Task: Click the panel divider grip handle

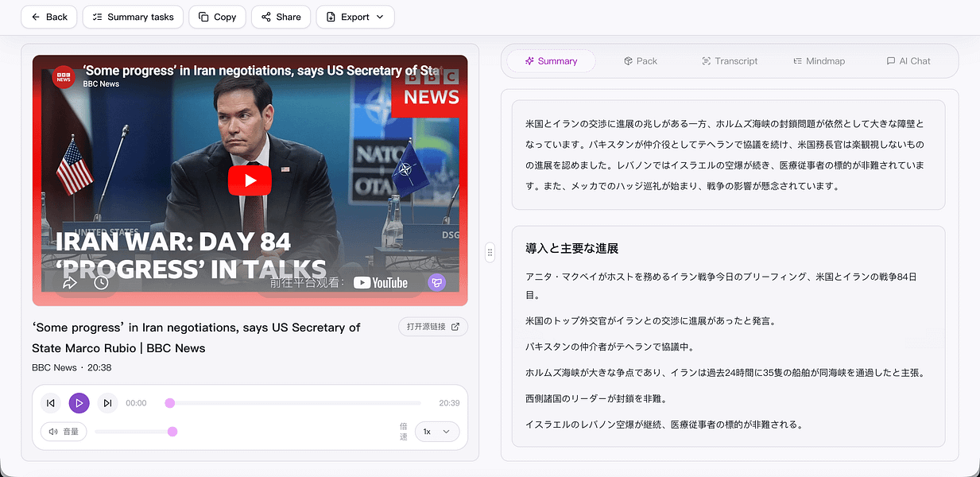Action: pyautogui.click(x=490, y=252)
